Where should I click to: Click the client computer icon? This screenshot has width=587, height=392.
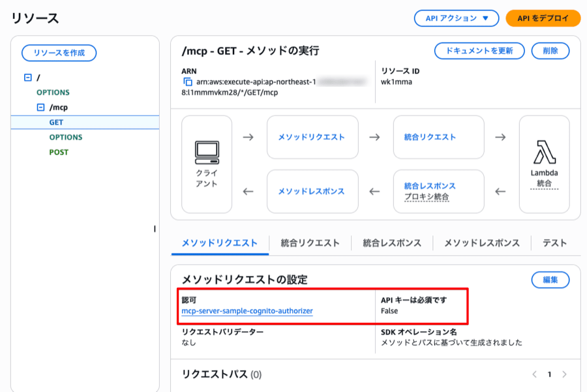point(207,153)
